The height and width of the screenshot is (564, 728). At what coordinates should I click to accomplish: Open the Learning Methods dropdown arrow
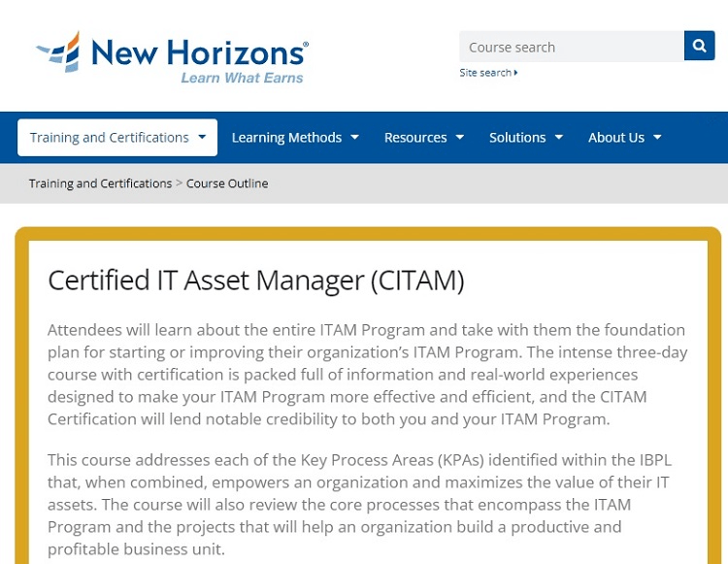pyautogui.click(x=354, y=138)
